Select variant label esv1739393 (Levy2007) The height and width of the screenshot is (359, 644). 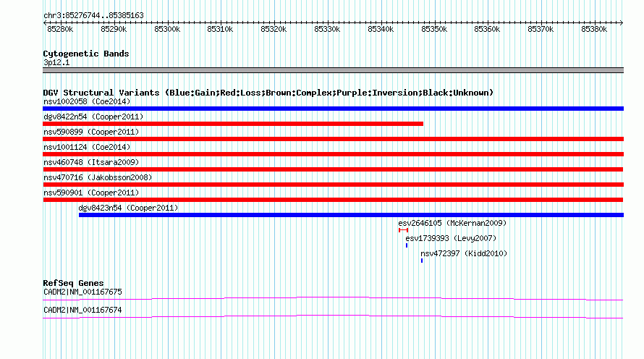click(451, 238)
